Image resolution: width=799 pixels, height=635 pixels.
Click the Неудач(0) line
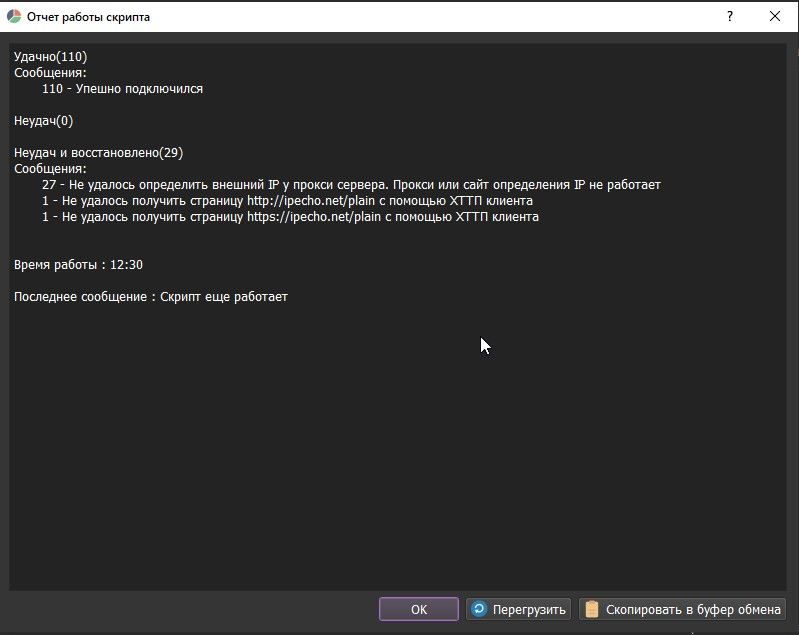click(43, 121)
